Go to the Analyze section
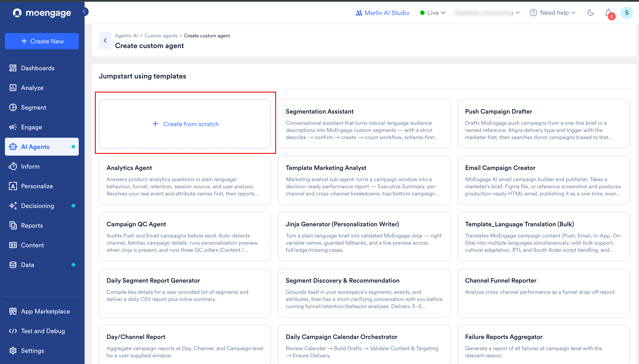 click(42, 88)
